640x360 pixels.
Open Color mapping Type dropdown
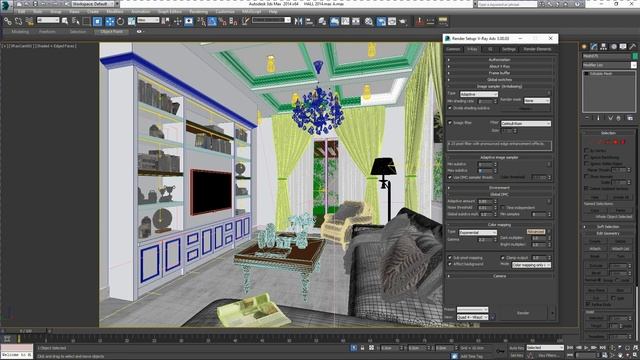[478, 232]
